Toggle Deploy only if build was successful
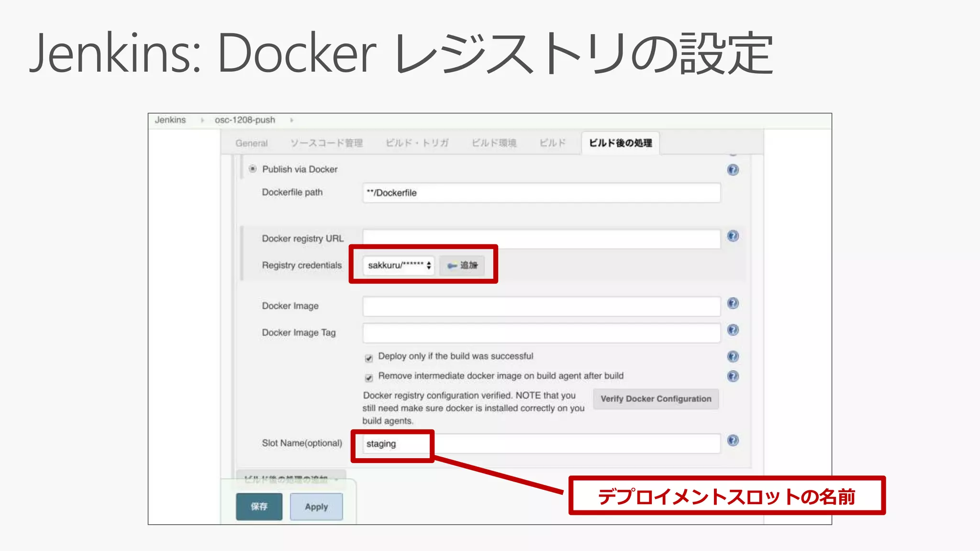Screen dimensions: 980x551 tap(368, 358)
